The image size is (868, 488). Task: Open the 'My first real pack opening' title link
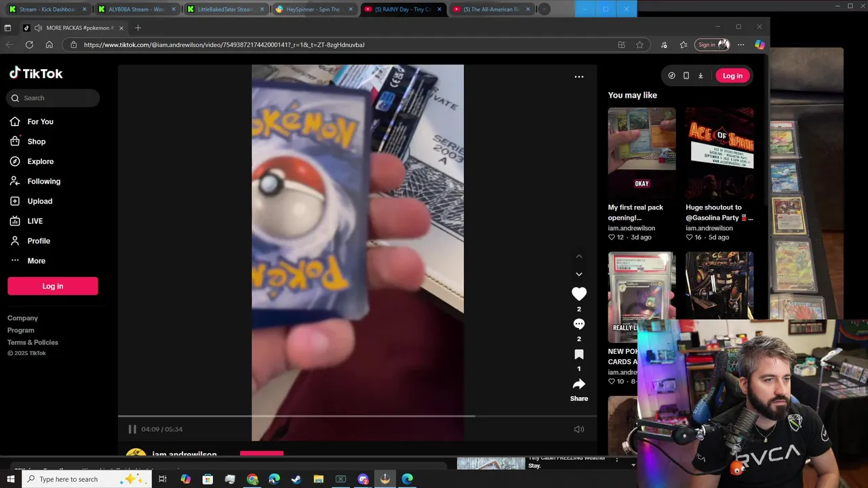point(636,212)
